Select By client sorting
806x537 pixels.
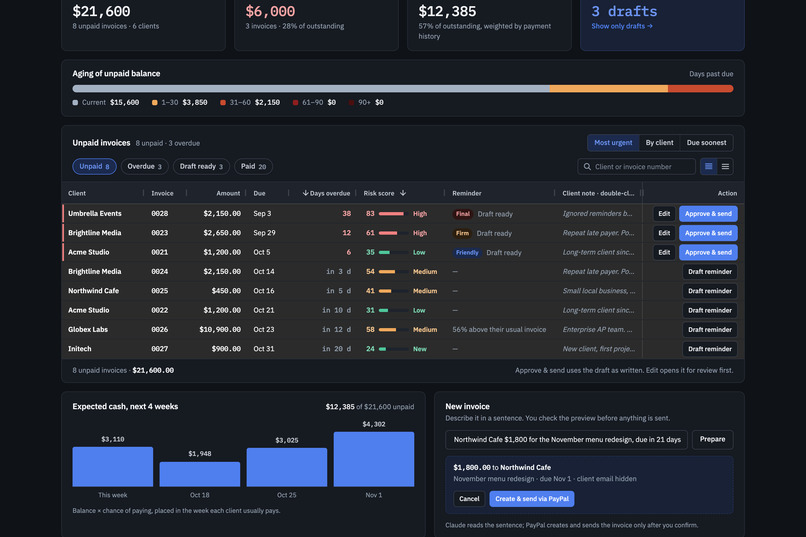[x=660, y=143]
